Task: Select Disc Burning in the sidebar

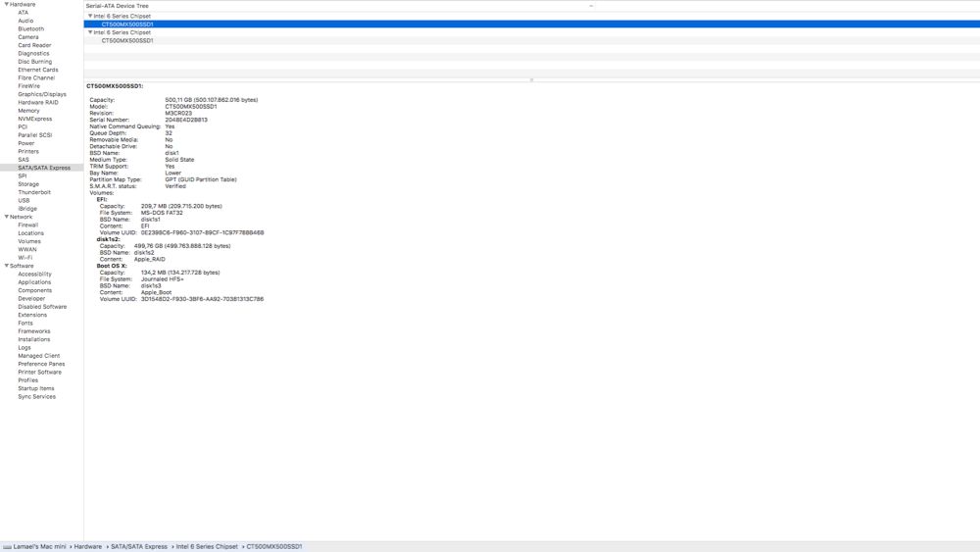Action: pos(35,61)
